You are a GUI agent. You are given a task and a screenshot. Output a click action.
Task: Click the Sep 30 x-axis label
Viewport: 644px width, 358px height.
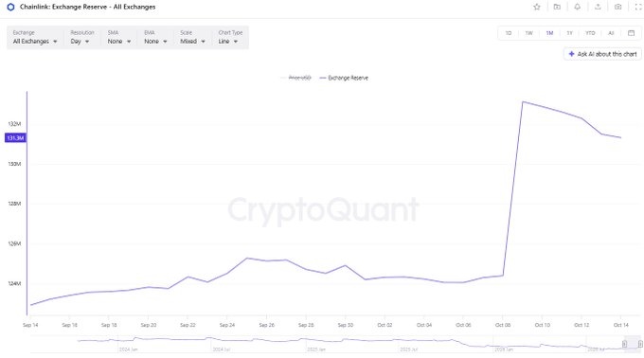(346, 325)
